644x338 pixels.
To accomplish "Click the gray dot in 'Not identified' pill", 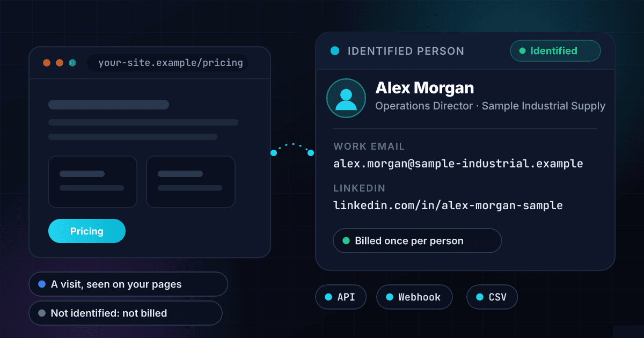I will 42,313.
